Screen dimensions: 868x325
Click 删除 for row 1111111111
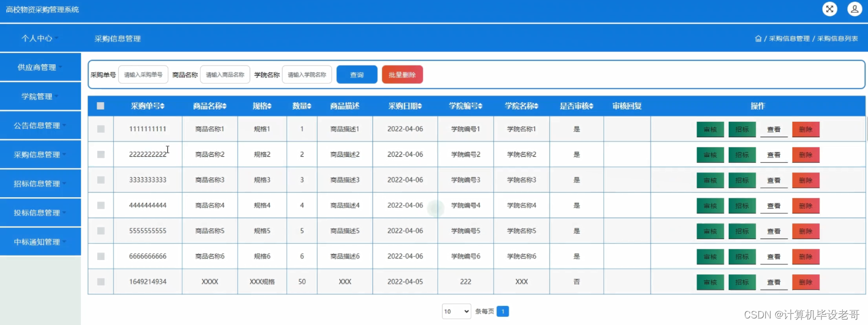pyautogui.click(x=806, y=129)
